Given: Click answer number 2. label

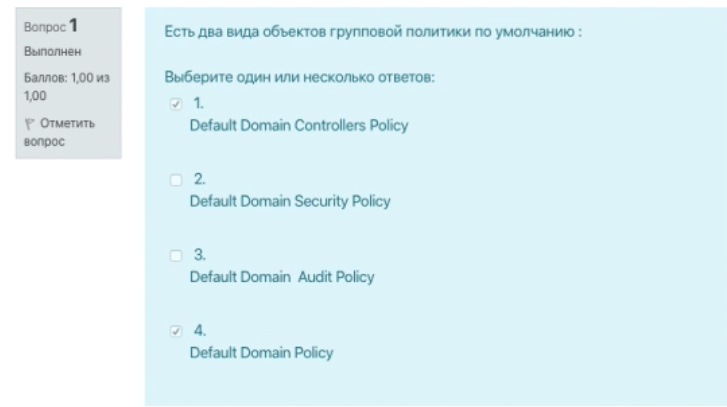Looking at the screenshot, I should pos(199,179).
